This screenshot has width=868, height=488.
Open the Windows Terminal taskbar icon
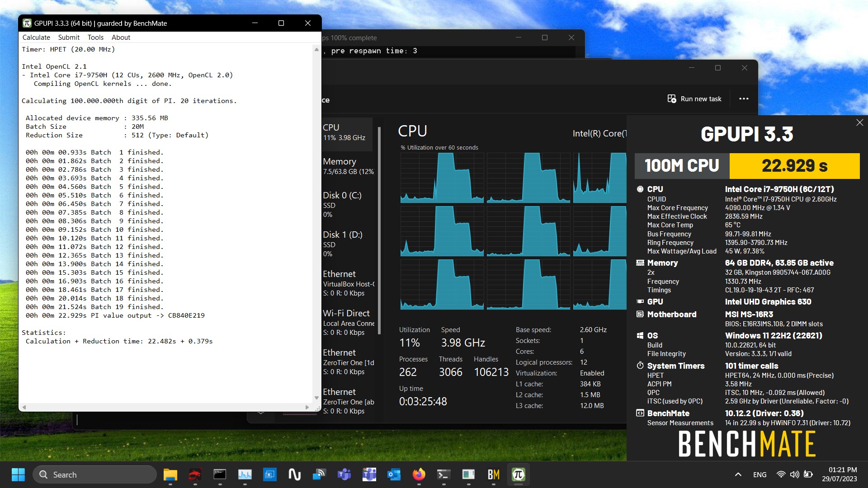tap(443, 474)
